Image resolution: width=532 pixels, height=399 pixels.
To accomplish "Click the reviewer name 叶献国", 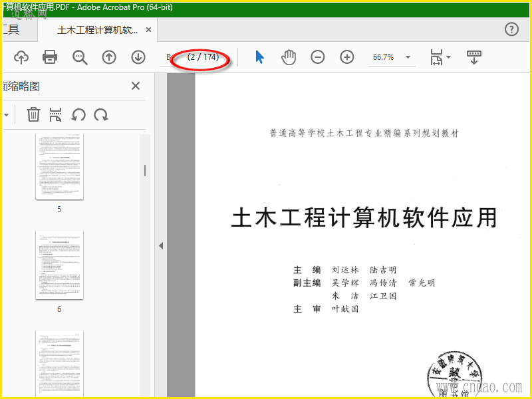I will tap(345, 309).
